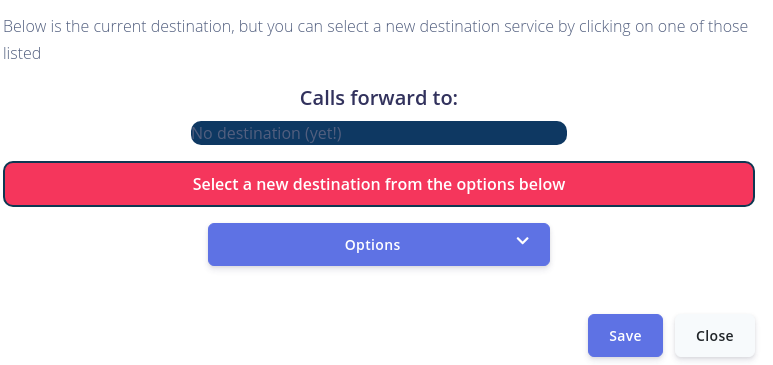Save the call forwarding destination
Image resolution: width=773 pixels, height=365 pixels.
625,335
